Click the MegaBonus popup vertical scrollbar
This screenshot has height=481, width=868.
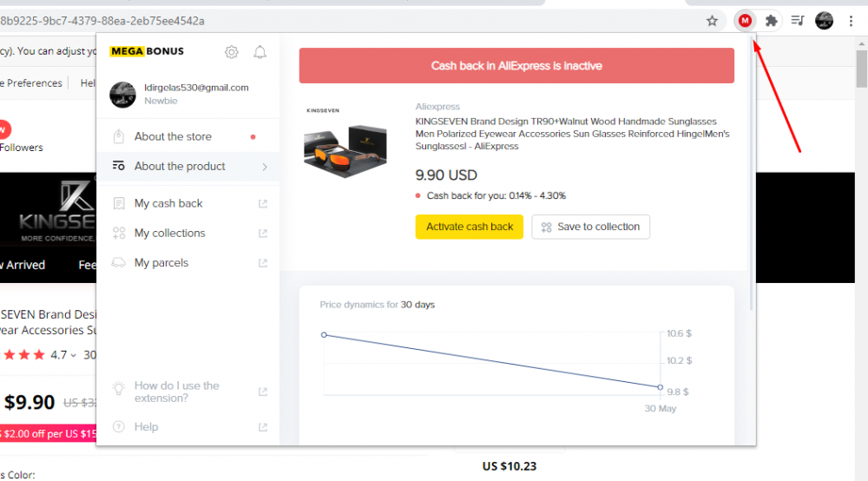tap(751, 175)
